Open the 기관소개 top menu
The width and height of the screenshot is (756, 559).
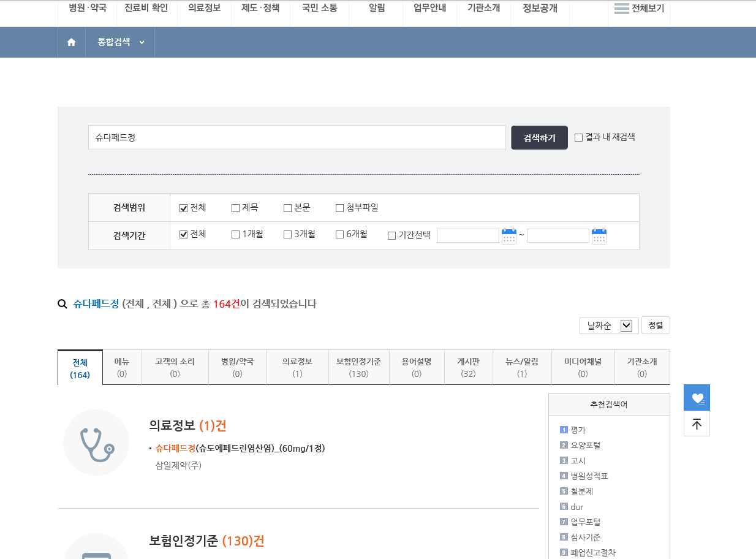coord(483,9)
